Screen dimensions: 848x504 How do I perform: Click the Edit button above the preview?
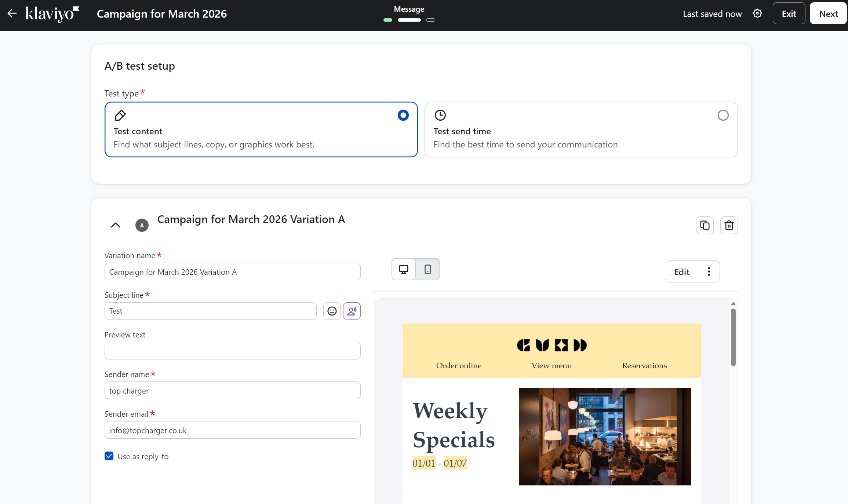tap(681, 271)
